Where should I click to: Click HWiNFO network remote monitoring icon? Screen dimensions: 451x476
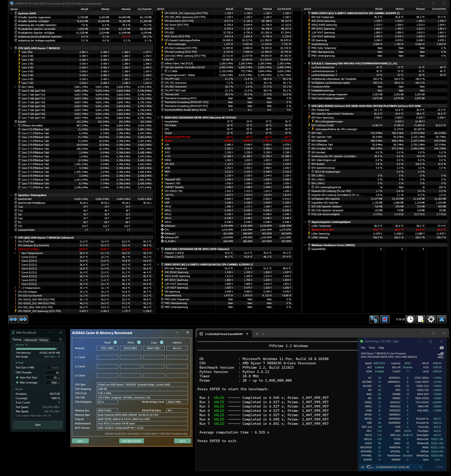tap(374, 319)
